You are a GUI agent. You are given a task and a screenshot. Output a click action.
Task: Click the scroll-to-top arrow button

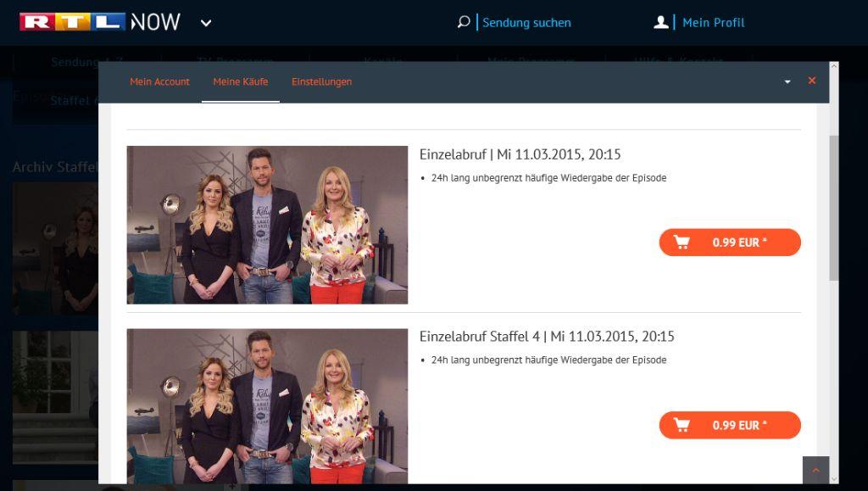815,470
